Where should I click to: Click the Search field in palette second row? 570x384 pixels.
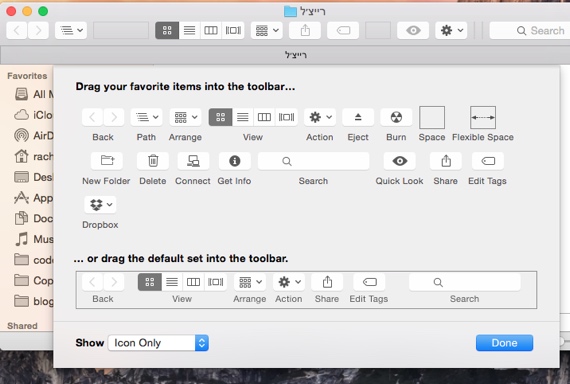pos(313,161)
